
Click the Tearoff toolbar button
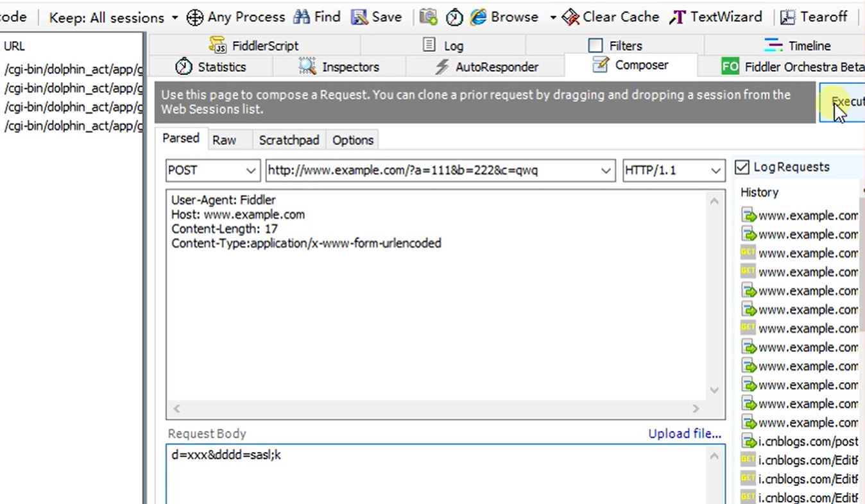point(814,17)
